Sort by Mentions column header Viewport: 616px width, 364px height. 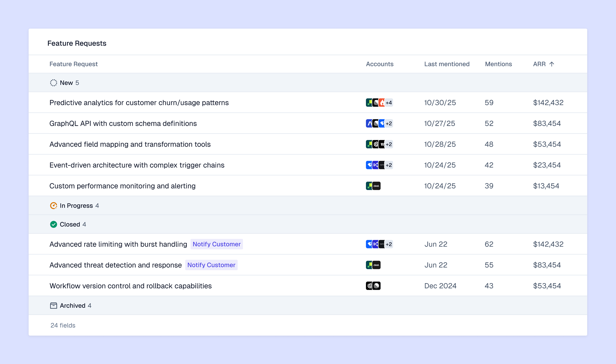[x=498, y=64]
